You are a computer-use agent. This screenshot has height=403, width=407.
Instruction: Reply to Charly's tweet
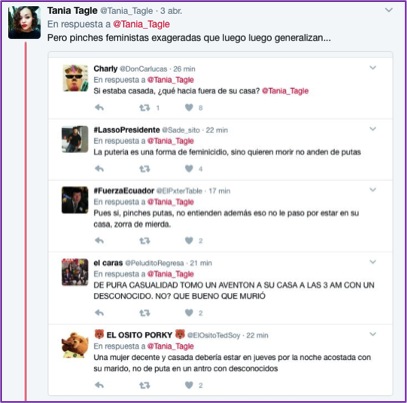click(99, 107)
